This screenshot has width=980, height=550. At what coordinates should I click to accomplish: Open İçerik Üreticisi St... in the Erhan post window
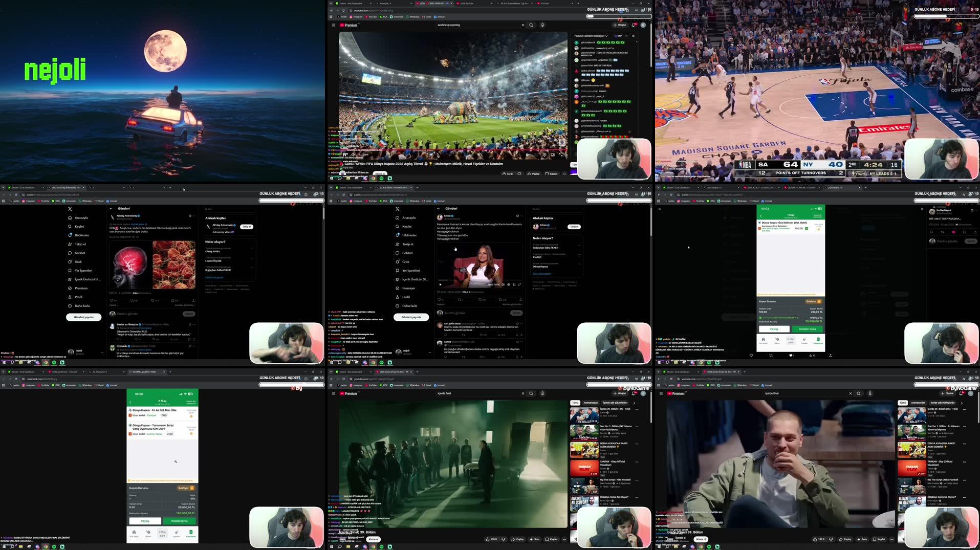411,279
